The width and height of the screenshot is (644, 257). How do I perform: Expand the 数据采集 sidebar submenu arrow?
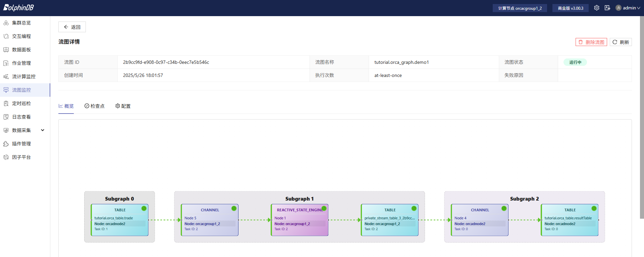click(x=43, y=130)
